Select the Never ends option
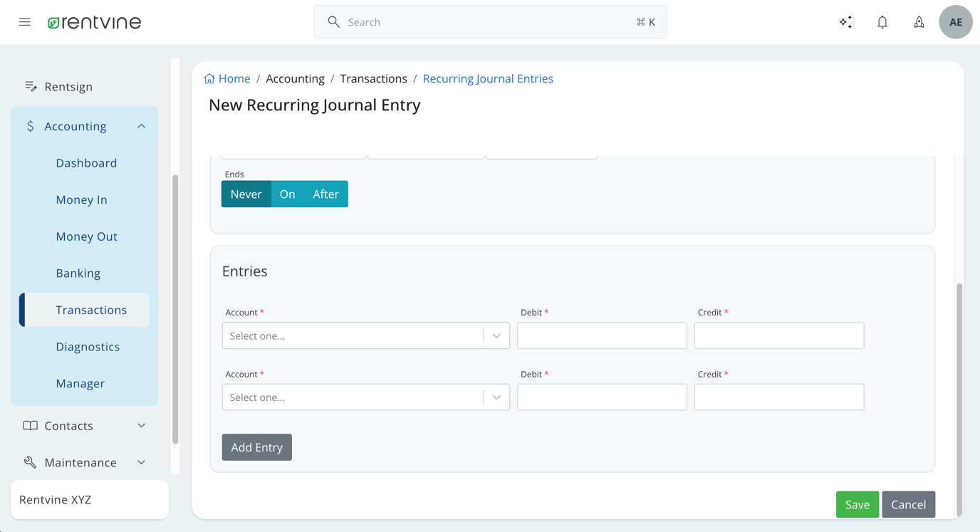The image size is (980, 532). [246, 194]
